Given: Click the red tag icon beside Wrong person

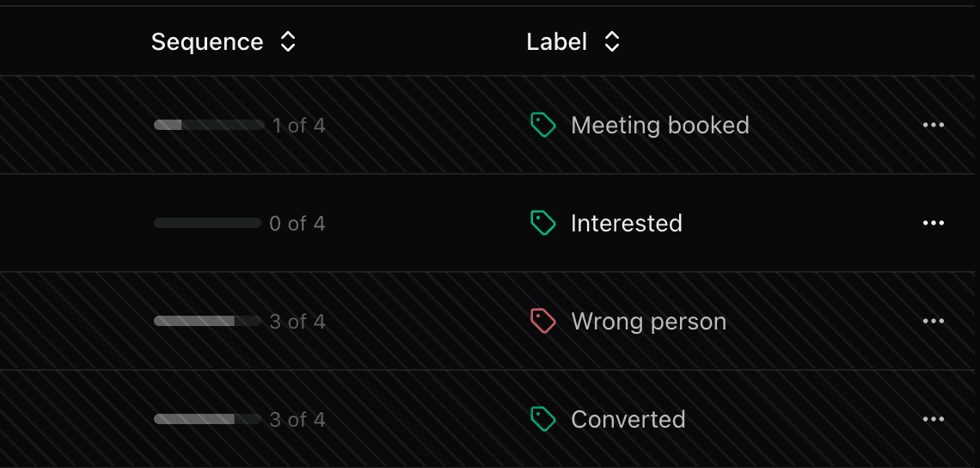Looking at the screenshot, I should [542, 322].
